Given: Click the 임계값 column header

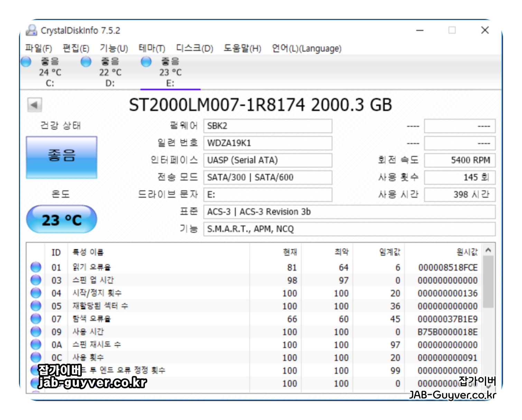Looking at the screenshot, I should (x=379, y=252).
